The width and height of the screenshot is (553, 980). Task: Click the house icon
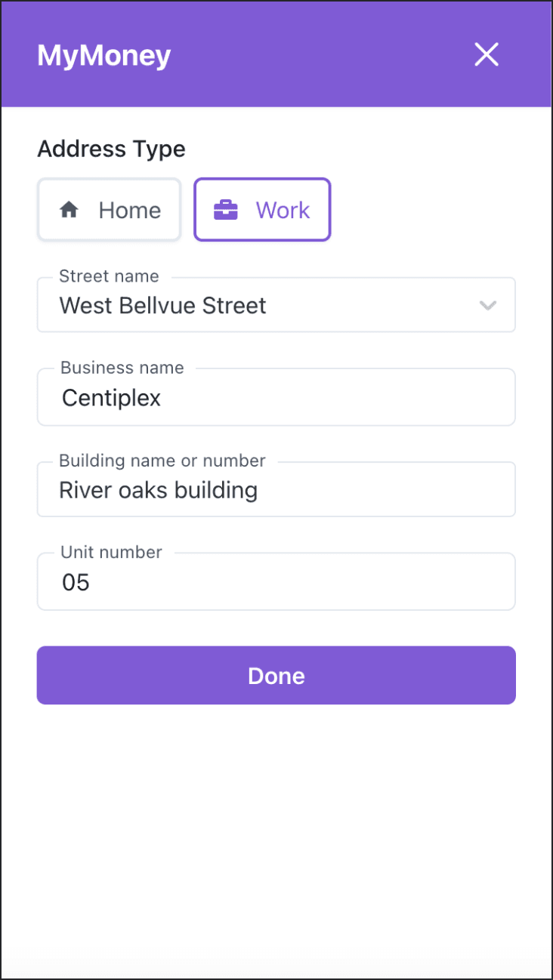tap(69, 210)
